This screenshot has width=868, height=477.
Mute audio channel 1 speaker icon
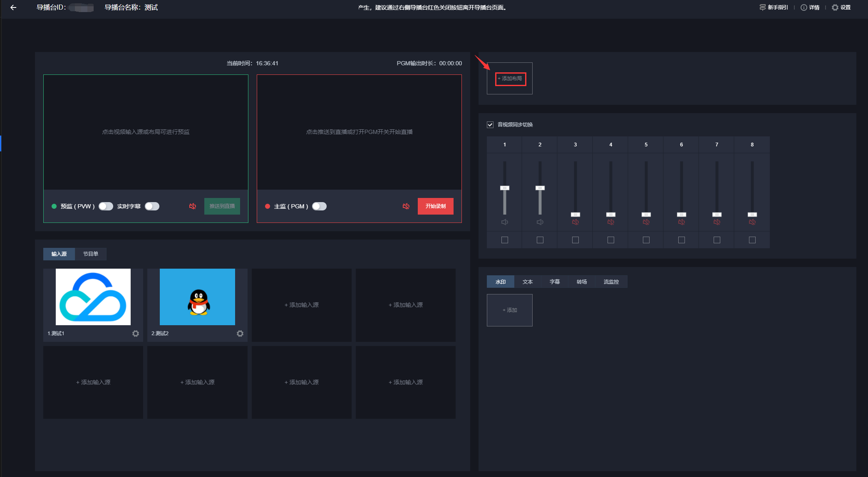click(x=505, y=222)
